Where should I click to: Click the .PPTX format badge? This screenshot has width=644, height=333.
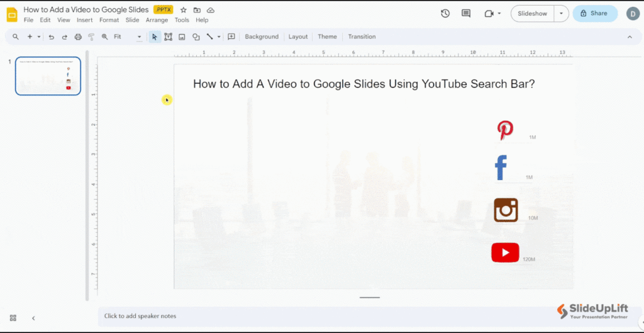pos(164,9)
